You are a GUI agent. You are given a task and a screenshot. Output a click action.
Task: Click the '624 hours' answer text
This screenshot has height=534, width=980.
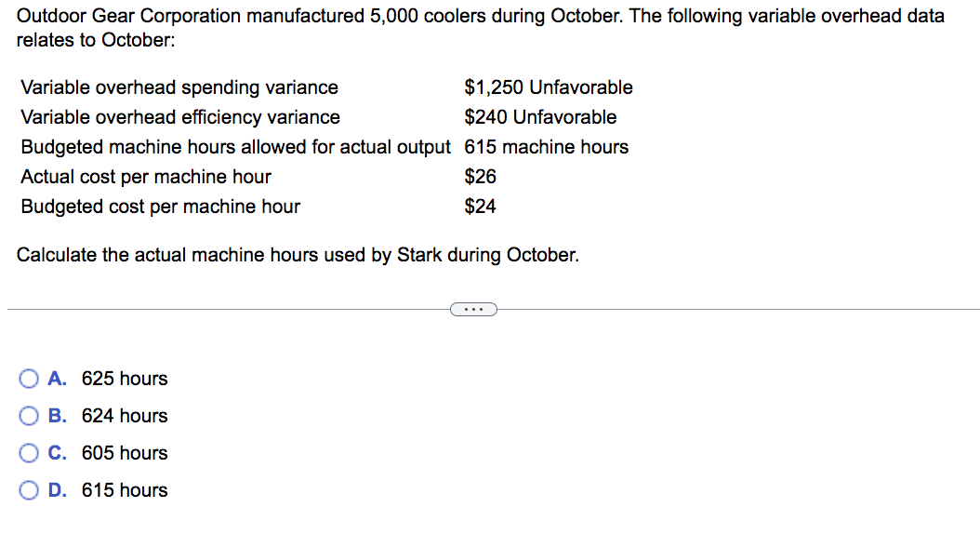click(x=125, y=416)
